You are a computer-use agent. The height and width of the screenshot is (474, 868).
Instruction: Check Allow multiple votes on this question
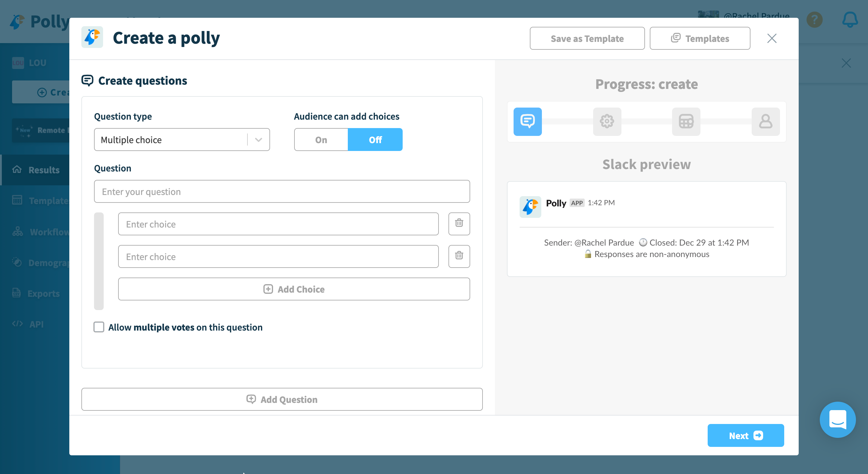point(99,327)
